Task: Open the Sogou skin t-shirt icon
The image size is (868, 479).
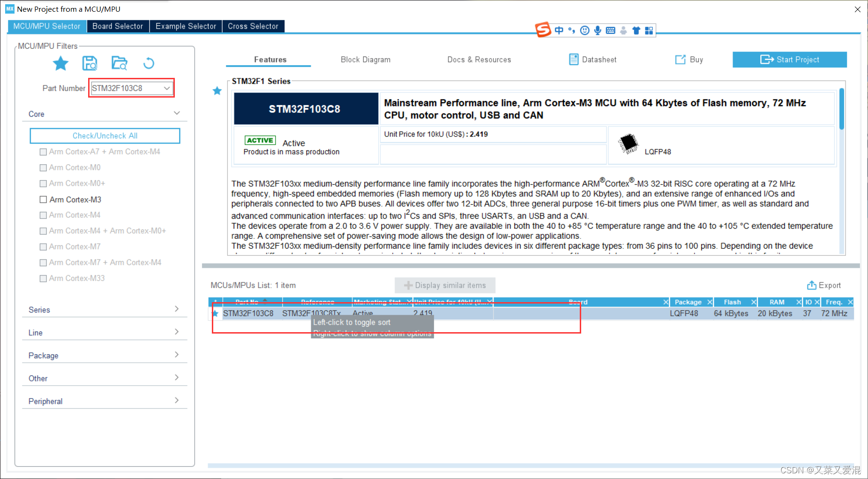Action: point(636,30)
